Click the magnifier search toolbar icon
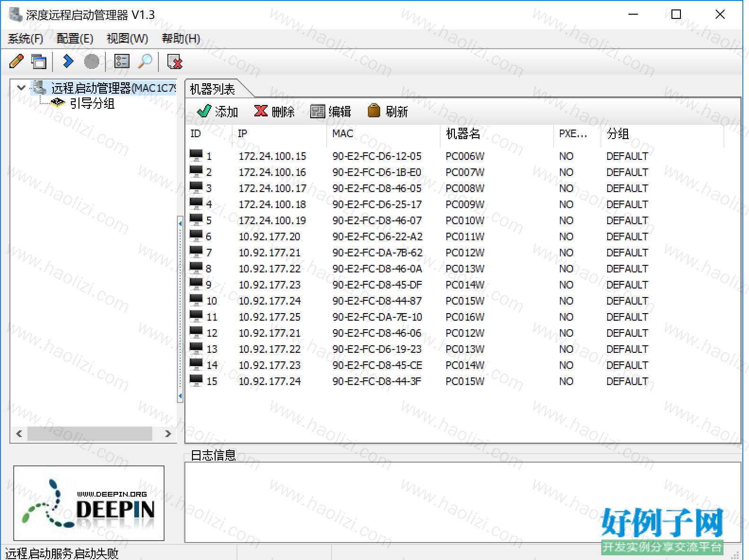 pyautogui.click(x=145, y=61)
